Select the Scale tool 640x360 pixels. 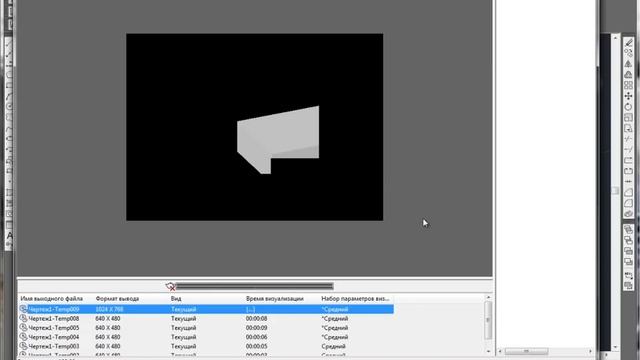click(629, 118)
